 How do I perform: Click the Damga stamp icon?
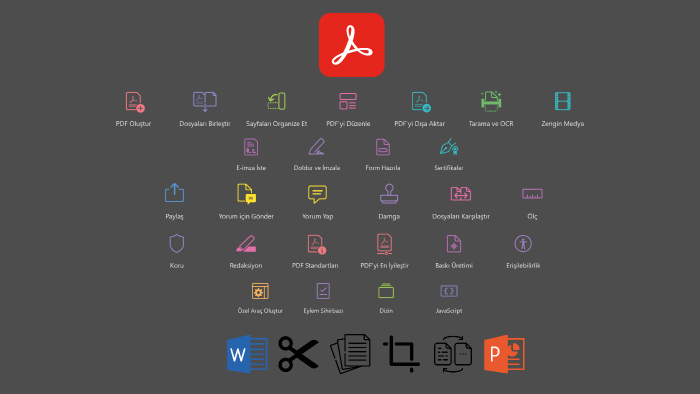[x=389, y=194]
